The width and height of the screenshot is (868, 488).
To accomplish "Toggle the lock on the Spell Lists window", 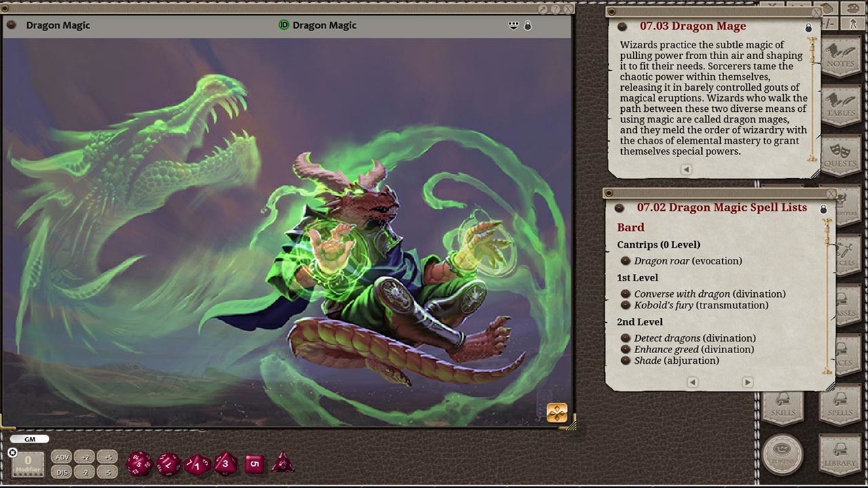I will (823, 210).
